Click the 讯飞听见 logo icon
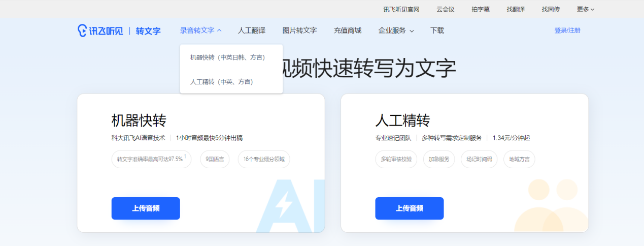The width and height of the screenshot is (644, 246). point(100,30)
